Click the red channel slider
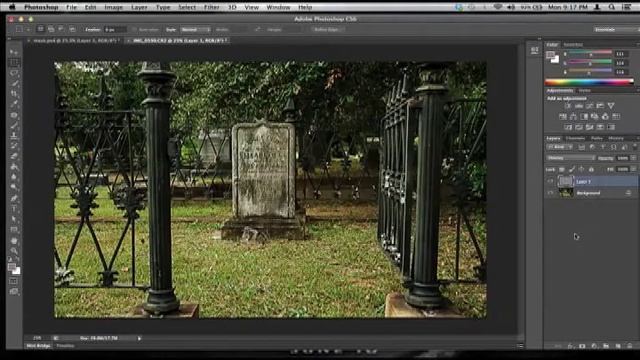 pyautogui.click(x=590, y=54)
